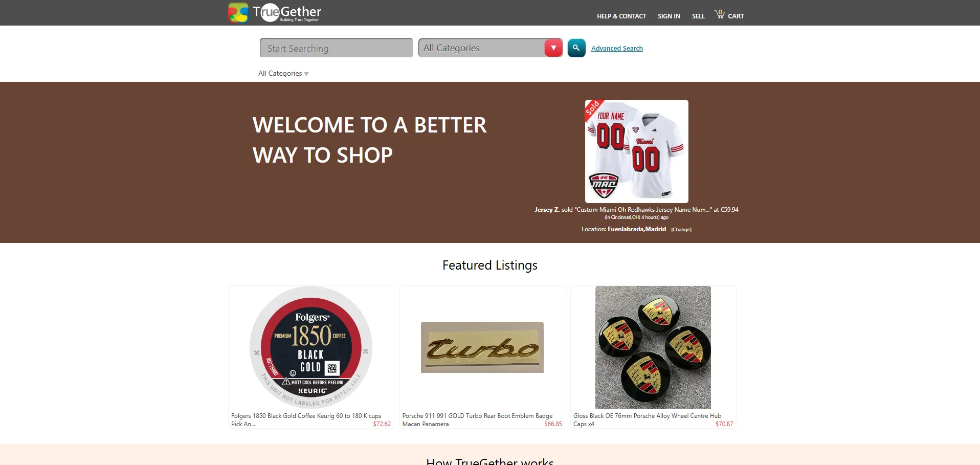
Task: Click the Sell link in header
Action: (x=698, y=16)
